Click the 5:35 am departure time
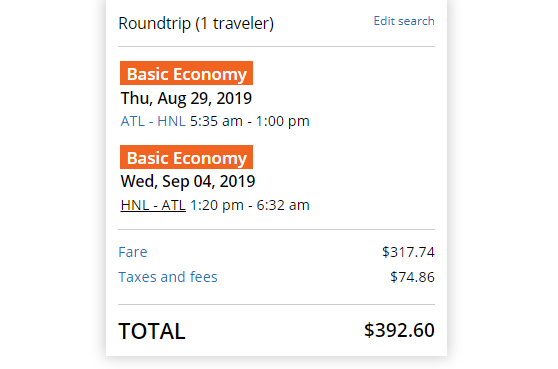This screenshot has height=369, width=558. (x=216, y=121)
